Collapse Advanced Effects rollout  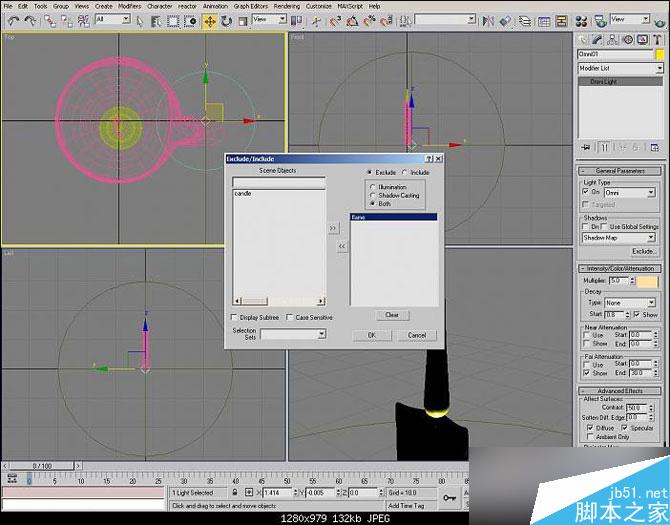tap(620, 391)
